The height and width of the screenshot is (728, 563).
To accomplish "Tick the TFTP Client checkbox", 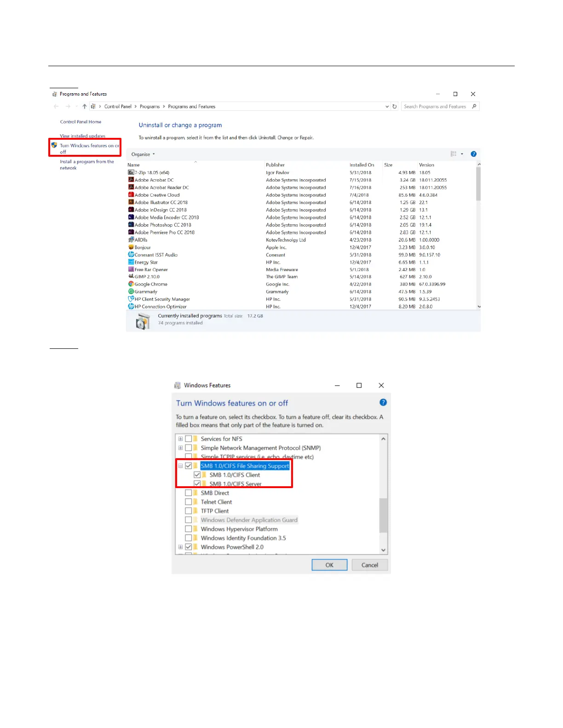I will click(x=188, y=511).
